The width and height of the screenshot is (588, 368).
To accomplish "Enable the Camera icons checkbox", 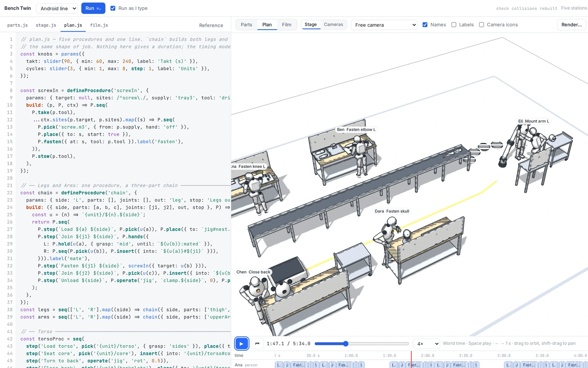I will pyautogui.click(x=481, y=25).
